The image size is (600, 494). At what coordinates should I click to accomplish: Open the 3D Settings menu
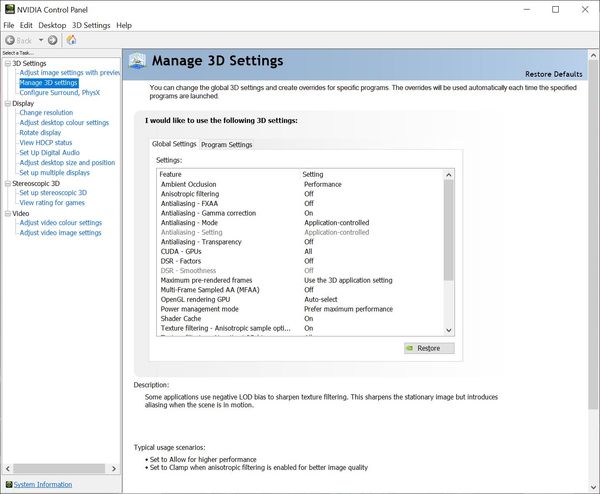click(x=91, y=25)
